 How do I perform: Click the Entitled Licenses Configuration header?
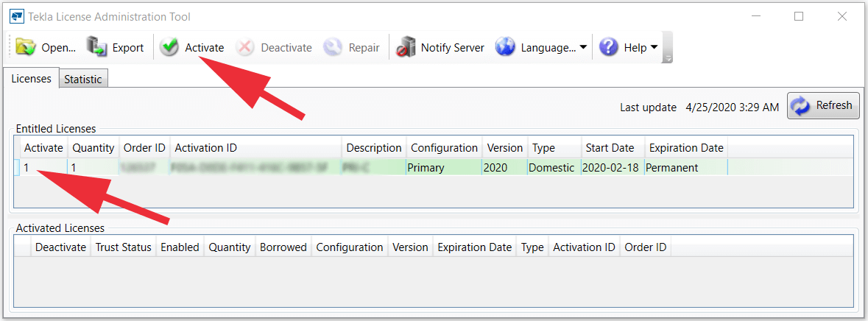click(444, 148)
